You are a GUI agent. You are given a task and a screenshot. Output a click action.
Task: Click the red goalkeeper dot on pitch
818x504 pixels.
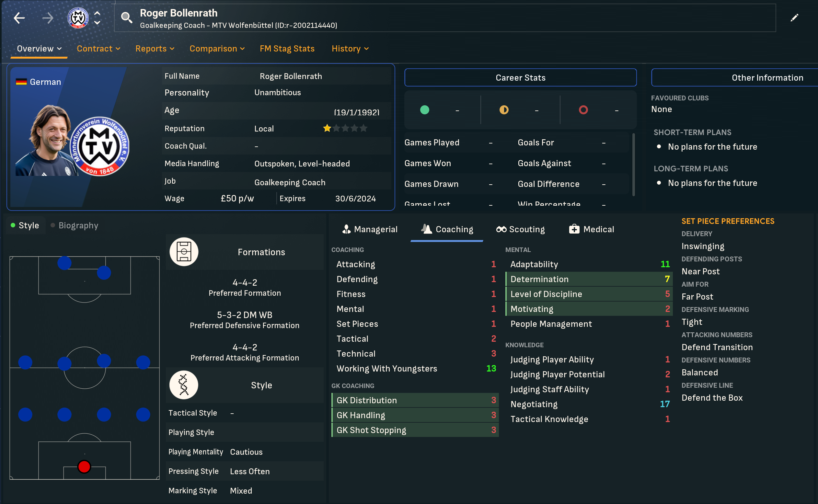pos(84,467)
